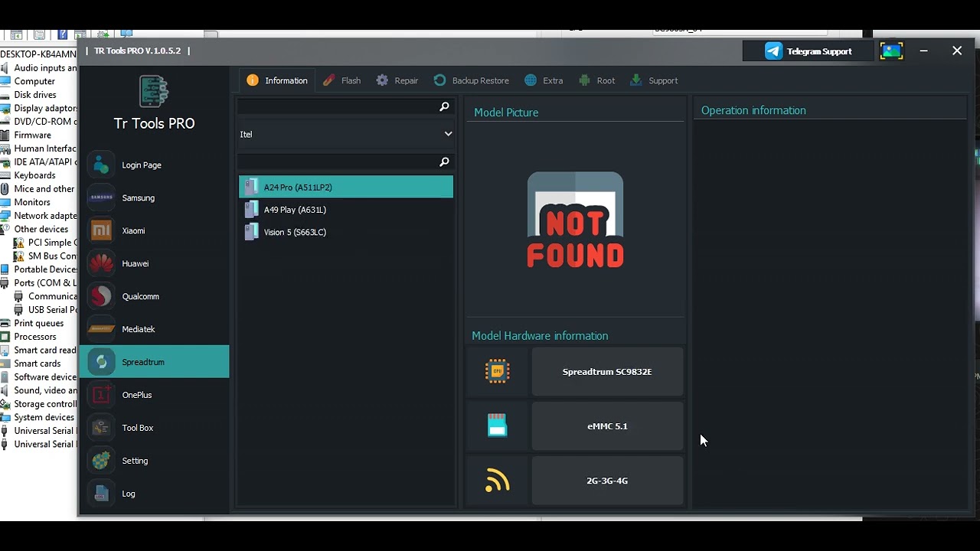
Task: Select Display adaptors in Device Manager
Action: pos(45,108)
